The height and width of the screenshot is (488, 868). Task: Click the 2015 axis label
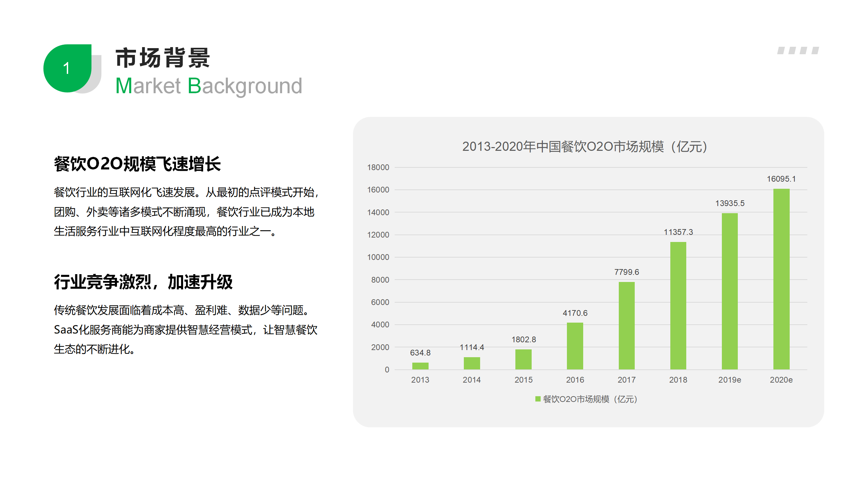(523, 380)
